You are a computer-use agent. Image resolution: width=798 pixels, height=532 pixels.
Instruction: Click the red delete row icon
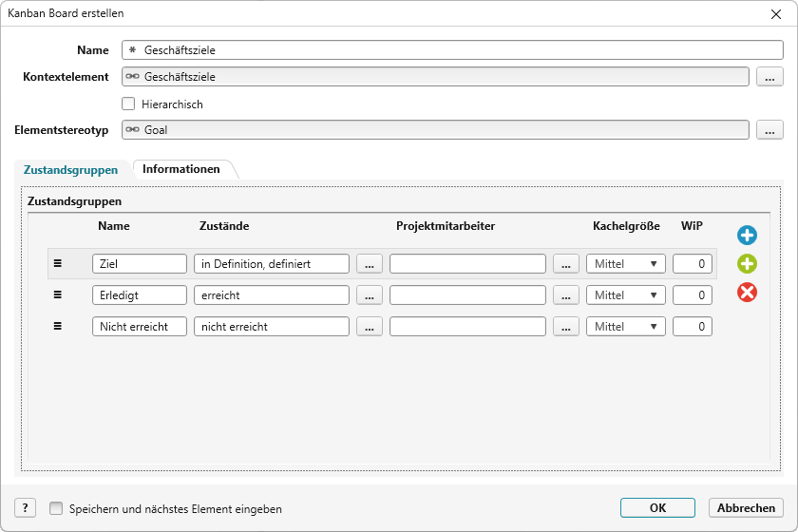[x=747, y=293]
